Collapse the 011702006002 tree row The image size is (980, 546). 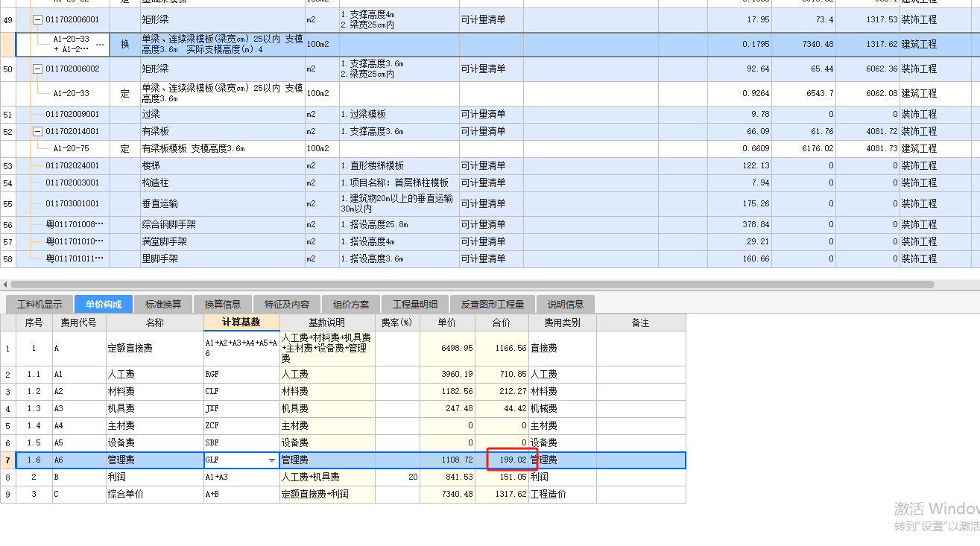tap(37, 69)
